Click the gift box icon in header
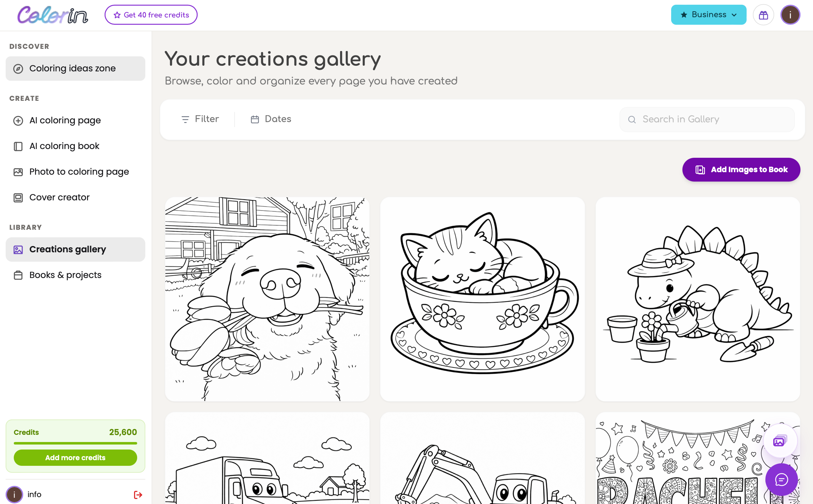The height and width of the screenshot is (504, 813). click(x=763, y=15)
